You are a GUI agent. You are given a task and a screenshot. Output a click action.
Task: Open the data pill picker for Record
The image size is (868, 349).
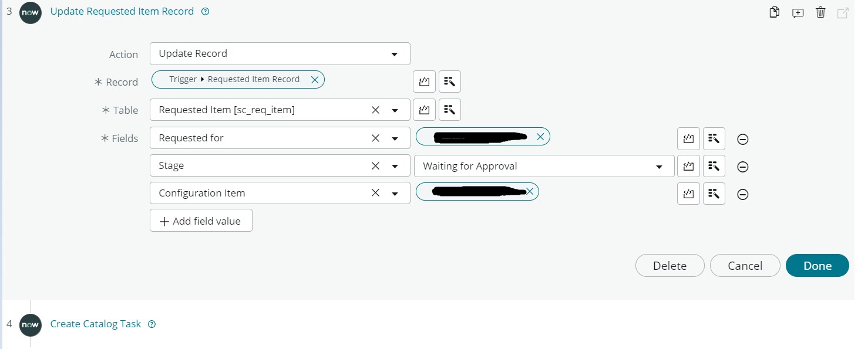(449, 82)
